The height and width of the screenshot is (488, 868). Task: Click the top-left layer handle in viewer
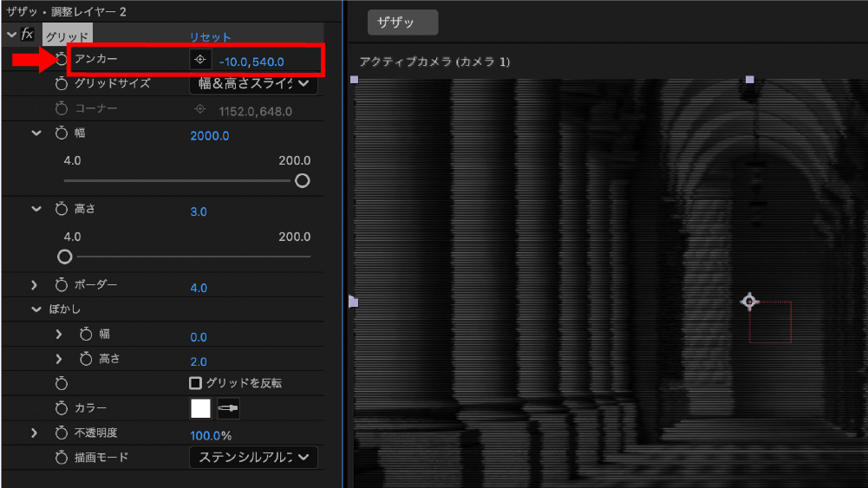pos(355,80)
